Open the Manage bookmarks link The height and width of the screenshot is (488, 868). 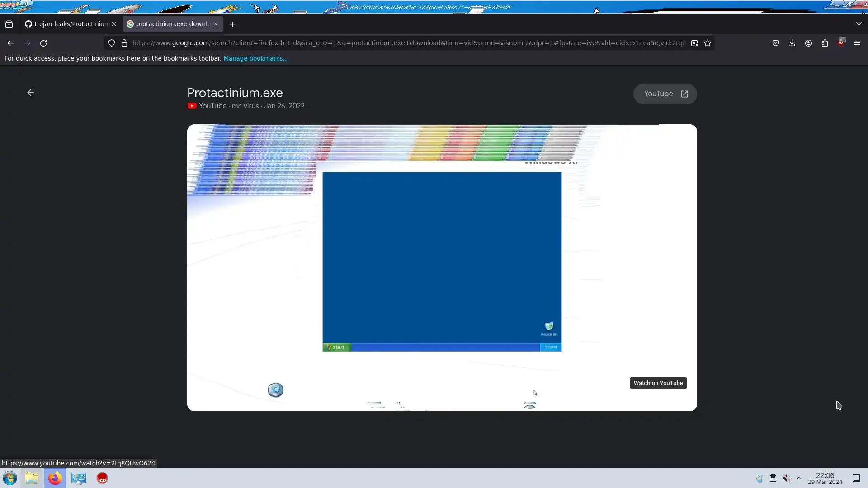(256, 58)
